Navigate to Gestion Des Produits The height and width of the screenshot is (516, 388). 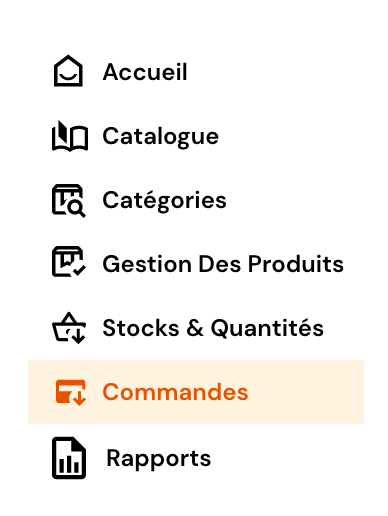223,264
